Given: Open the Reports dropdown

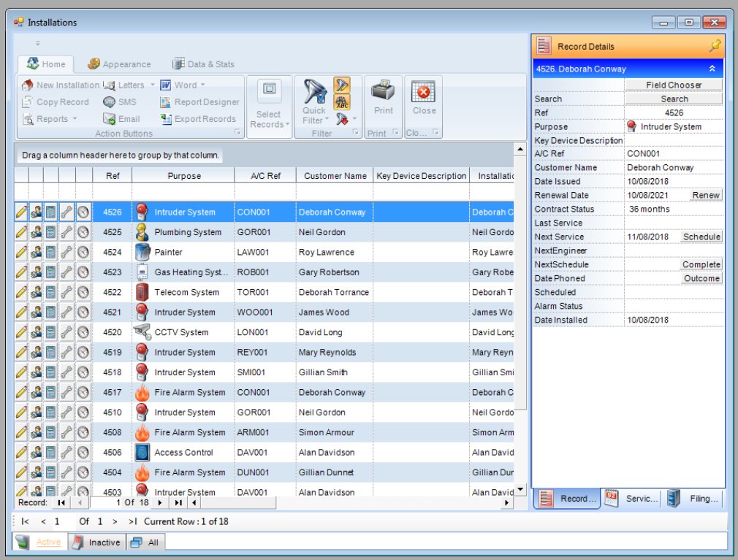Looking at the screenshot, I should click(50, 119).
